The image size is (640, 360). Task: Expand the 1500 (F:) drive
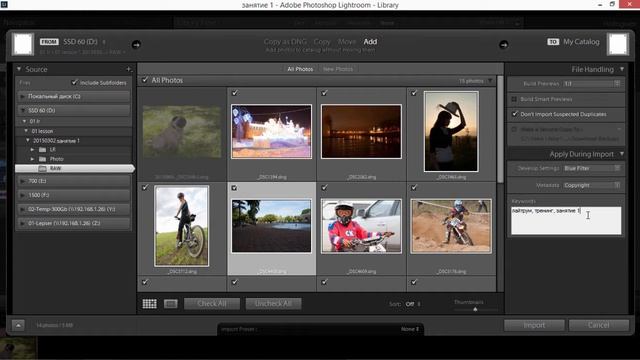pos(22,195)
